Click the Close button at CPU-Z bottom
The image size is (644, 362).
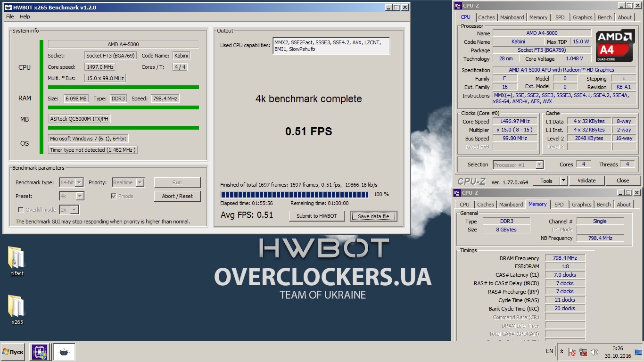point(623,181)
